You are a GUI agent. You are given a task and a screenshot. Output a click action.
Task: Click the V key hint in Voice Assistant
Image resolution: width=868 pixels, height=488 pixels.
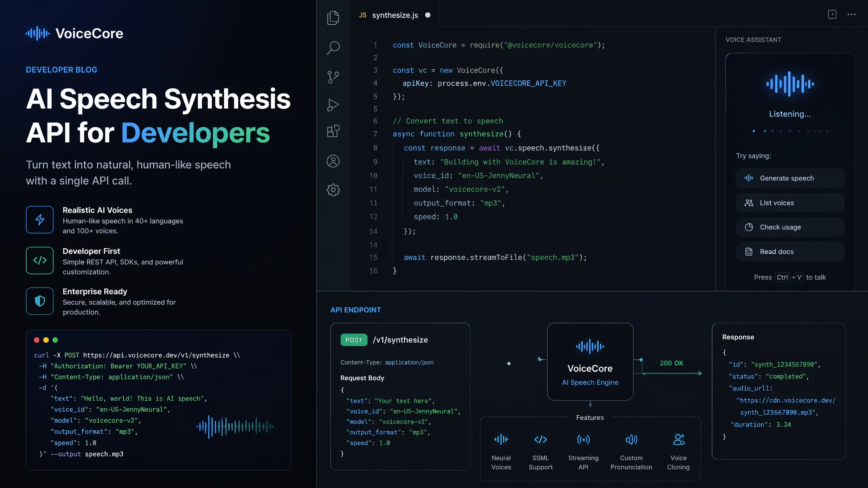coord(799,277)
